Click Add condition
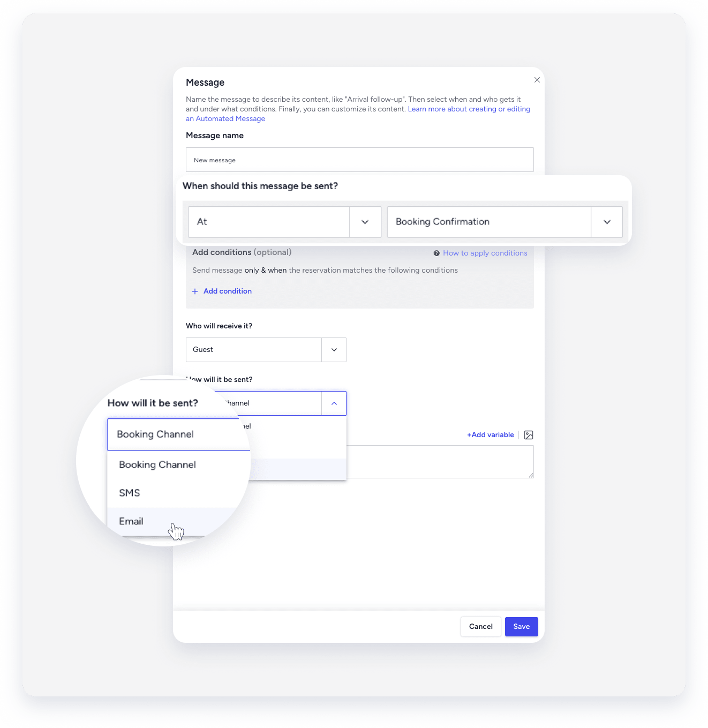 pos(227,291)
